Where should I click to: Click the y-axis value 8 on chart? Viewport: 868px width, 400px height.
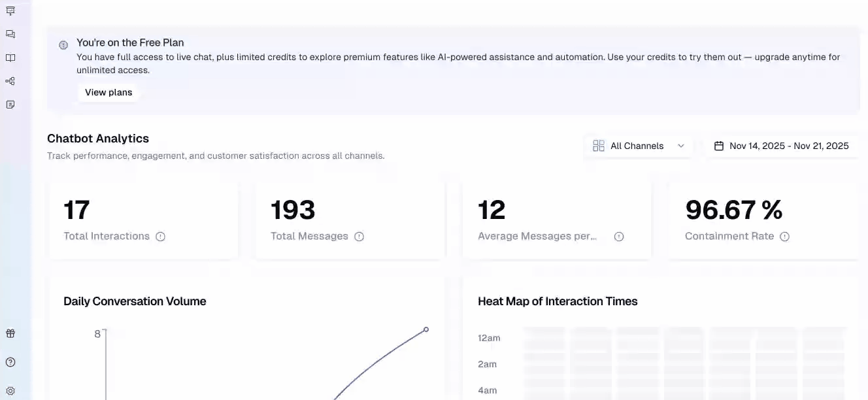[x=97, y=334]
